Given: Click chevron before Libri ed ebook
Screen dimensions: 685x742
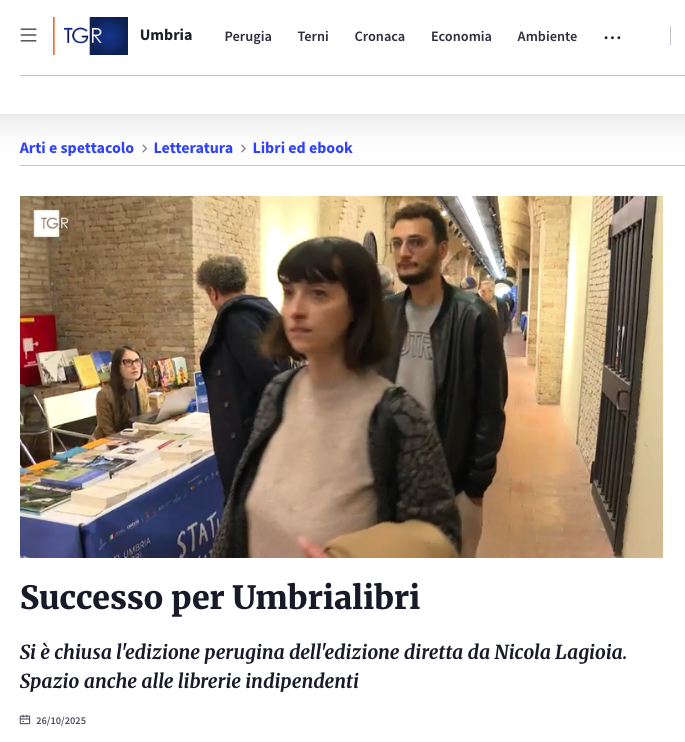Looking at the screenshot, I should point(243,149).
